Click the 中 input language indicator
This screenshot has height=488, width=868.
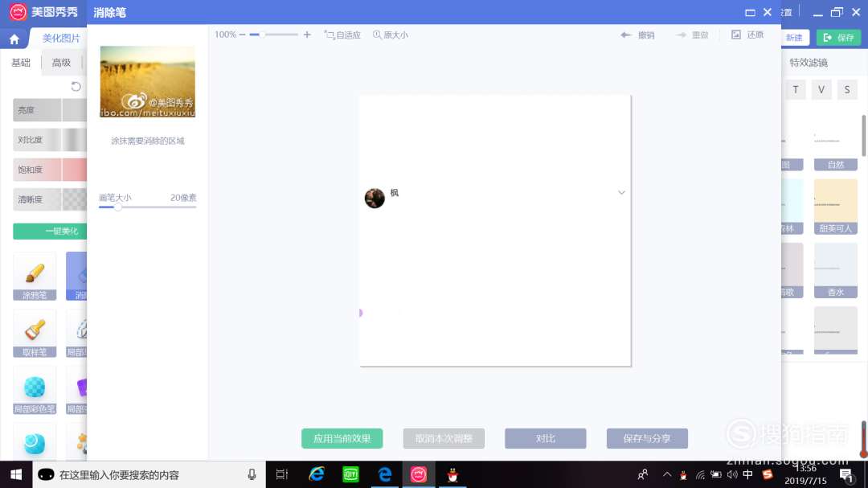click(748, 474)
